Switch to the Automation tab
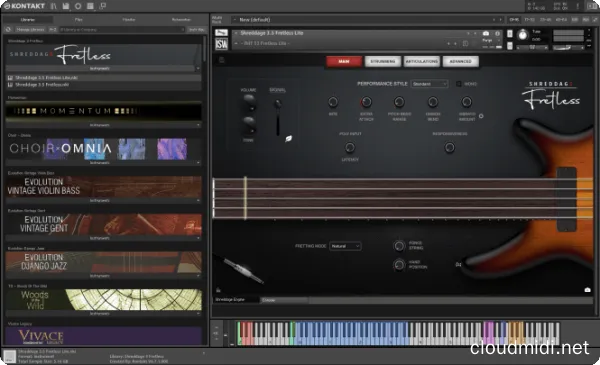 coord(181,20)
